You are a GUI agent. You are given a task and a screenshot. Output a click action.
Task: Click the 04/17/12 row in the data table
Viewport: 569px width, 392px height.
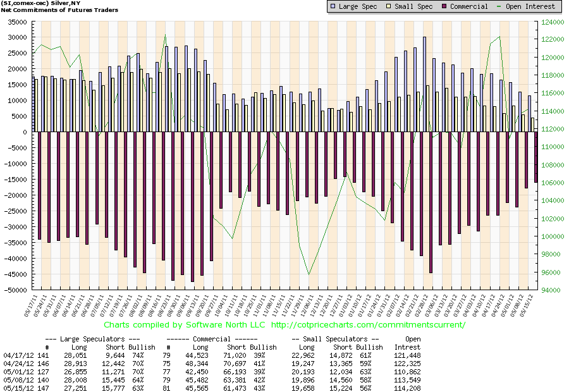(x=212, y=356)
